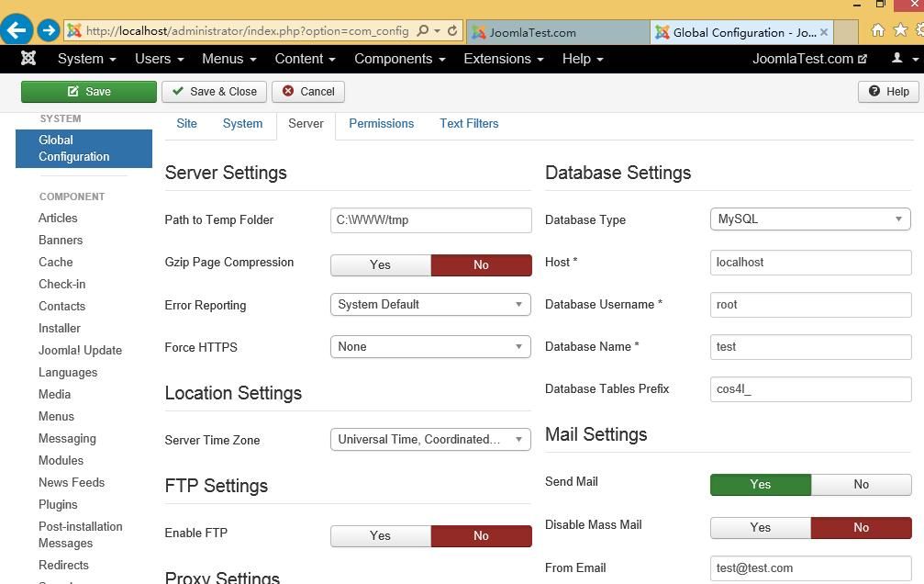Open the Error Reporting dropdown
924x584 pixels.
coord(430,304)
